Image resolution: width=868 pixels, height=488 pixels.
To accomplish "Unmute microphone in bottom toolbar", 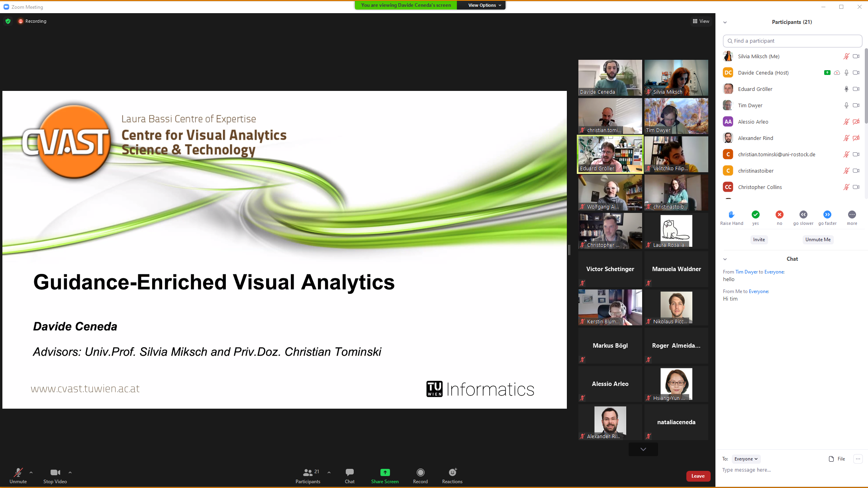I will [x=18, y=472].
